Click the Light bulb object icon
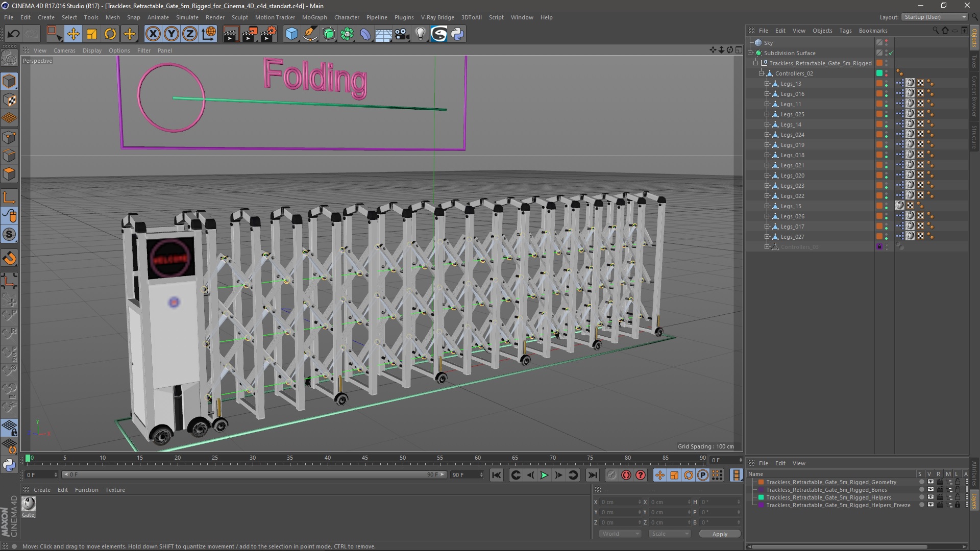 [420, 34]
